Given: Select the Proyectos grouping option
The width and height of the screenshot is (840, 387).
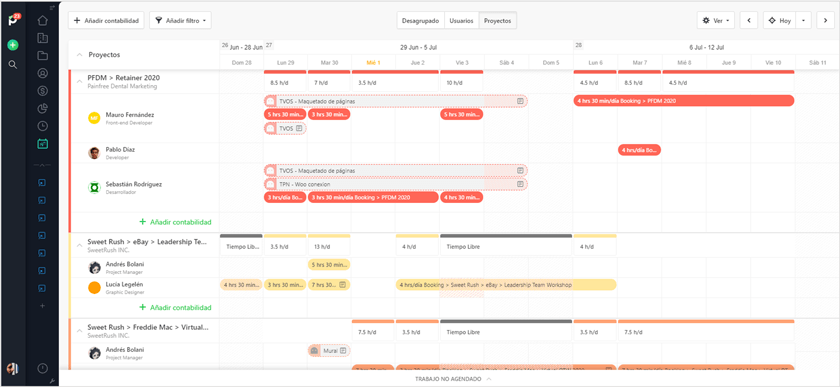Looking at the screenshot, I should (498, 21).
